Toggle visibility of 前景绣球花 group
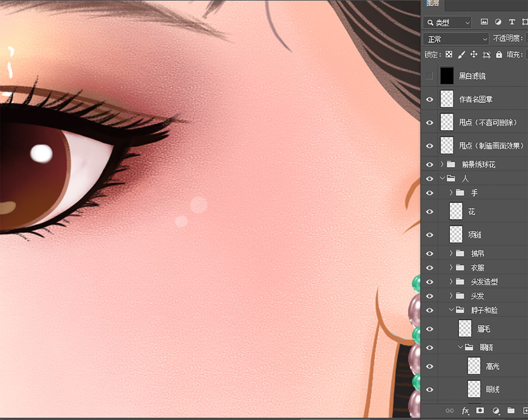The height and width of the screenshot is (420, 528). (429, 164)
